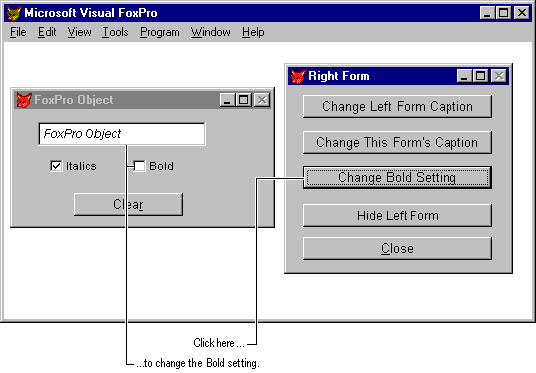This screenshot has width=536, height=373.
Task: Uncheck the Italics checkbox
Action: (56, 166)
